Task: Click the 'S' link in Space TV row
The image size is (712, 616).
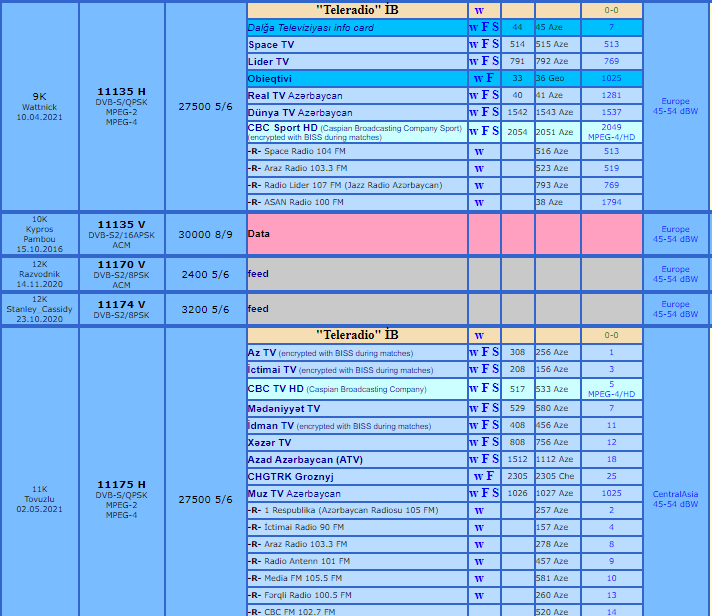Action: point(495,44)
